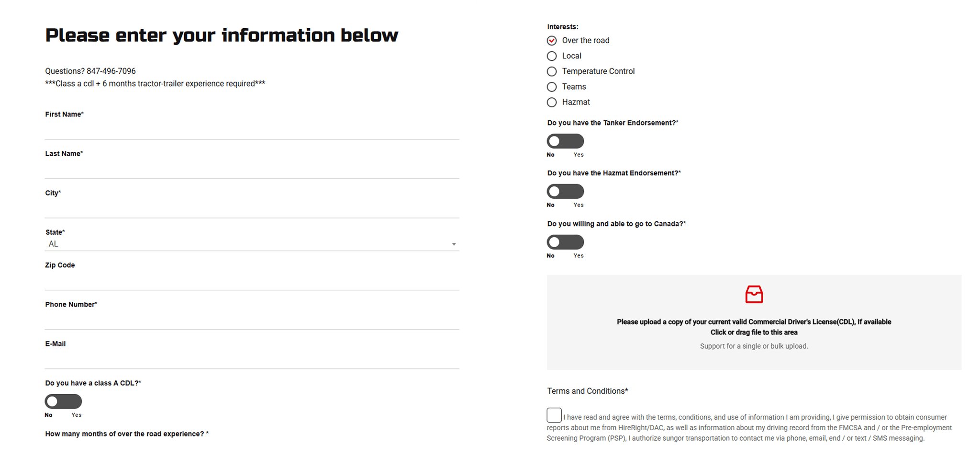Open the State dropdown showing AL

[x=252, y=243]
